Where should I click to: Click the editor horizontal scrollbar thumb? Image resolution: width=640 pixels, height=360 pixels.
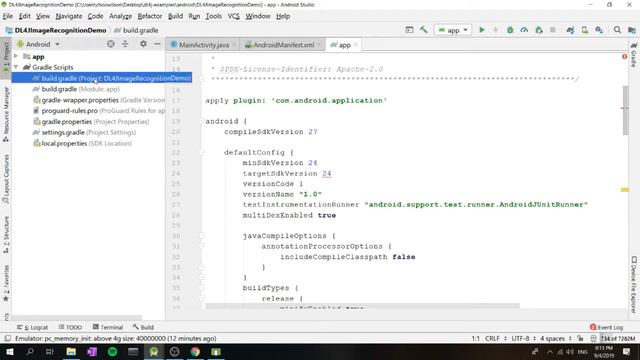tap(362, 306)
